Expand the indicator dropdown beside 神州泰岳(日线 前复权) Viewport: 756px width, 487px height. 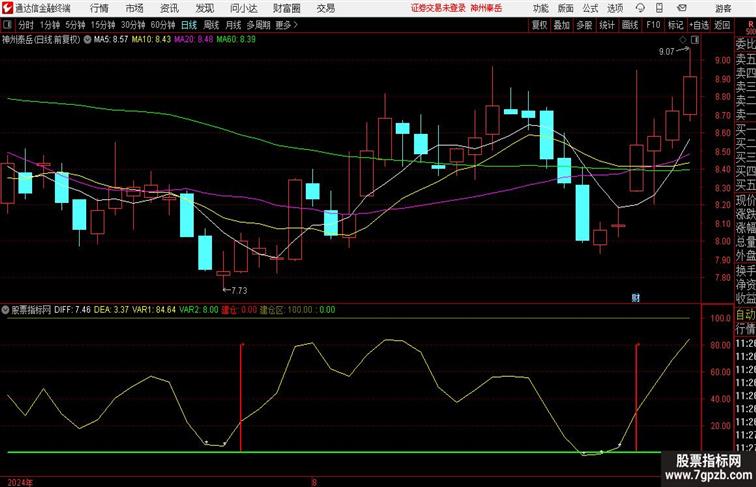click(87, 40)
